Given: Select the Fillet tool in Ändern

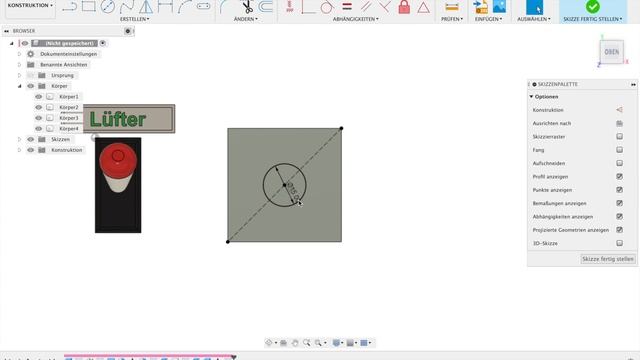Looking at the screenshot, I should point(225,7).
